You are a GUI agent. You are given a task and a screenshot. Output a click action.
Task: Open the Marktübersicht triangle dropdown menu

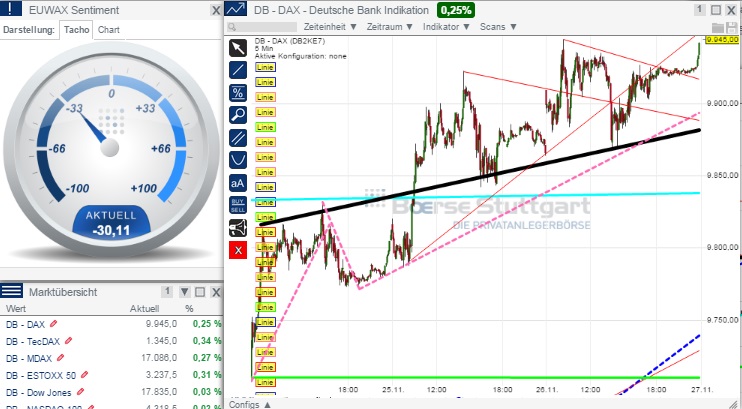tap(185, 292)
